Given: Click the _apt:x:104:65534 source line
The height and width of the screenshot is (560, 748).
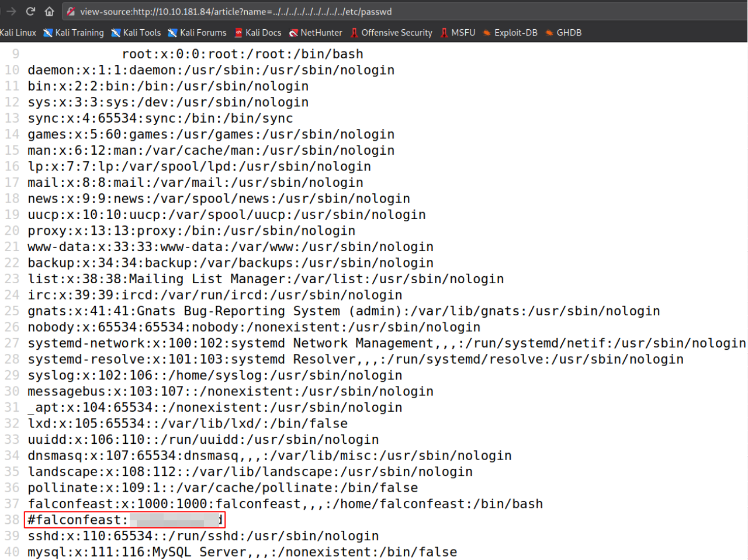Looking at the screenshot, I should [215, 408].
